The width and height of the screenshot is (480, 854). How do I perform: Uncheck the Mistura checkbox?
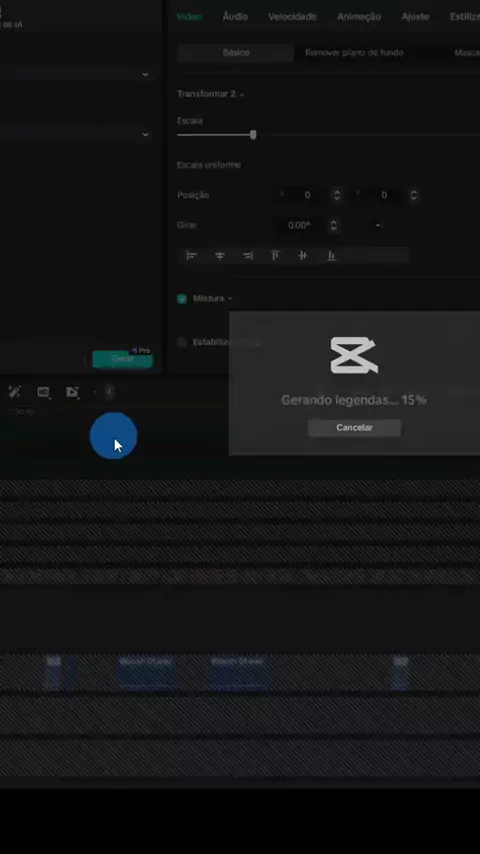(182, 299)
